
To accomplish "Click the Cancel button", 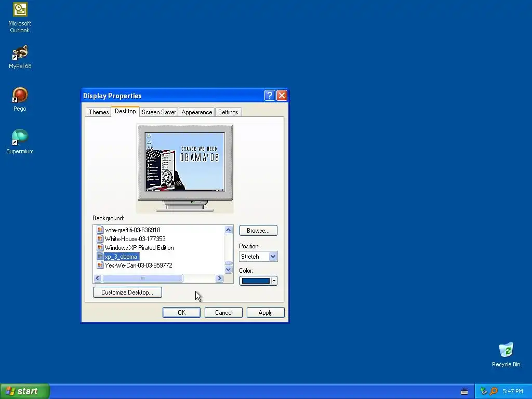I will (x=223, y=312).
